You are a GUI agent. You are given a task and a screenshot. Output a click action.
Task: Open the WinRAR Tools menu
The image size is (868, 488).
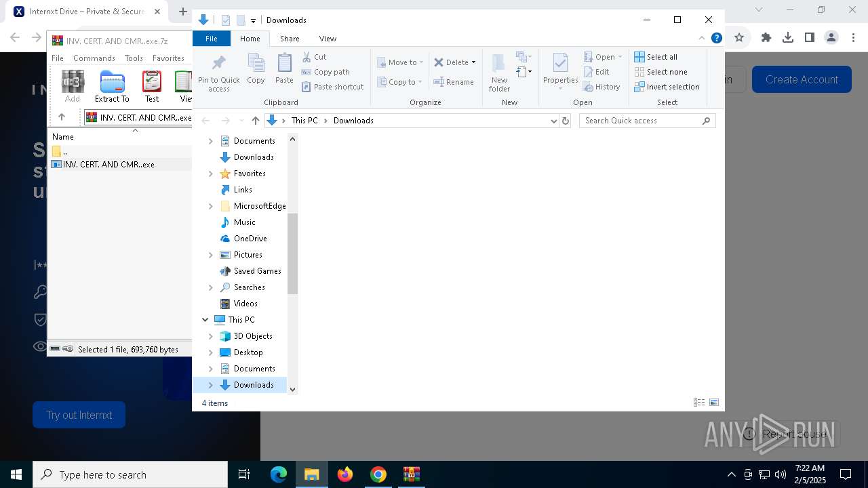pos(134,58)
